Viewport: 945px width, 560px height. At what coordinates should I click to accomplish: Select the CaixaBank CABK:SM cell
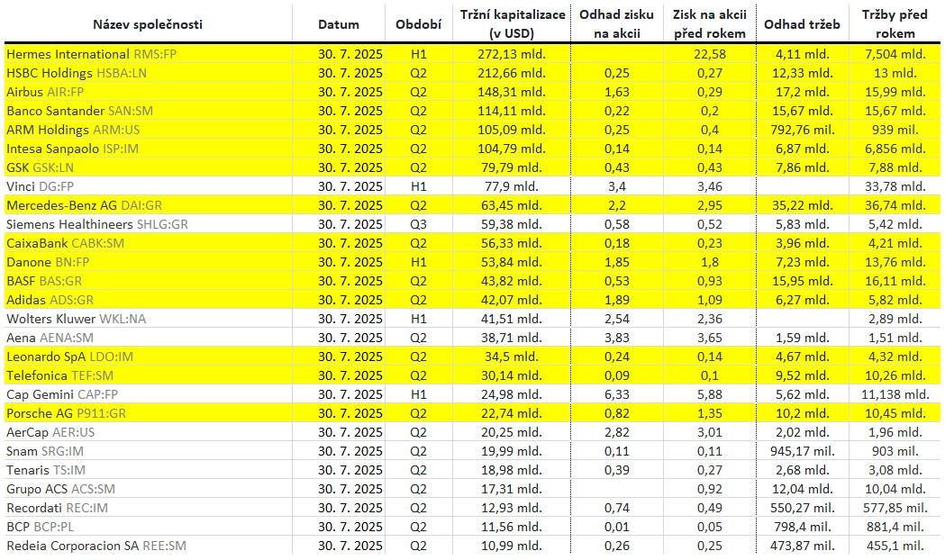coord(149,243)
